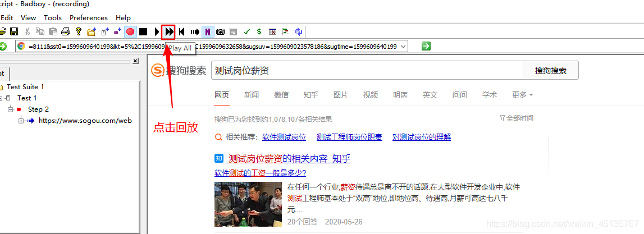Click the single-arrow Play button
This screenshot has height=234, width=644.
click(157, 31)
